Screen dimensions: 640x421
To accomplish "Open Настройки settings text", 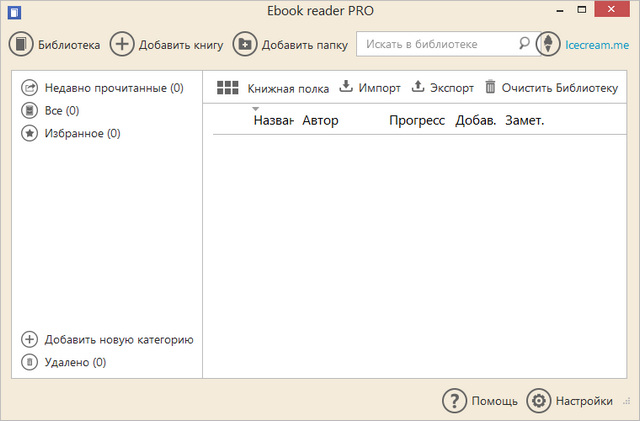I will pyautogui.click(x=584, y=401).
